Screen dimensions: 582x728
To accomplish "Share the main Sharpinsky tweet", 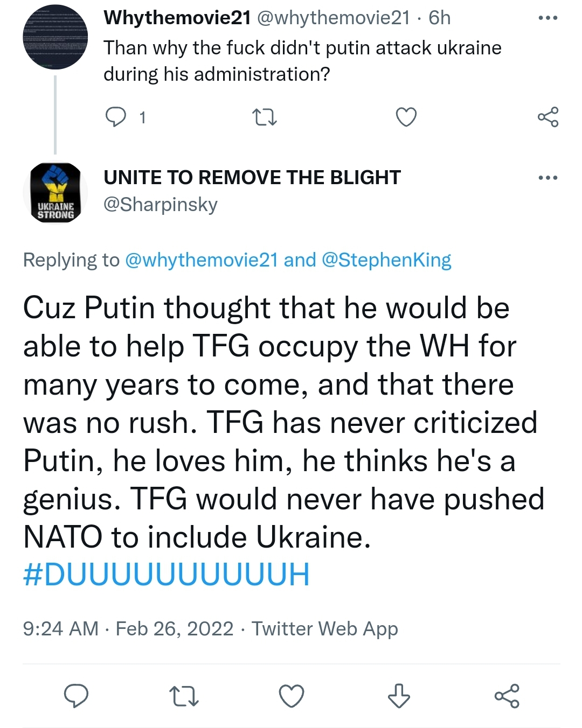I will 507,696.
